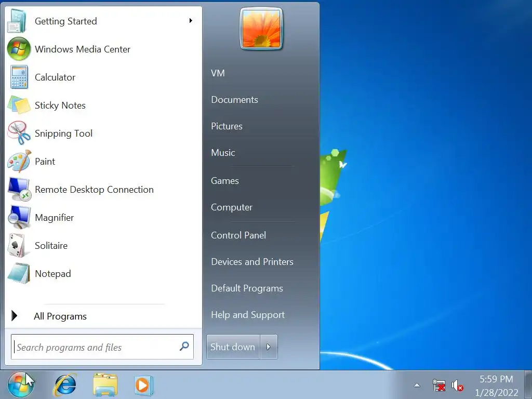
Task: Launch the Snipping Tool scissors icon
Action: [x=19, y=133]
